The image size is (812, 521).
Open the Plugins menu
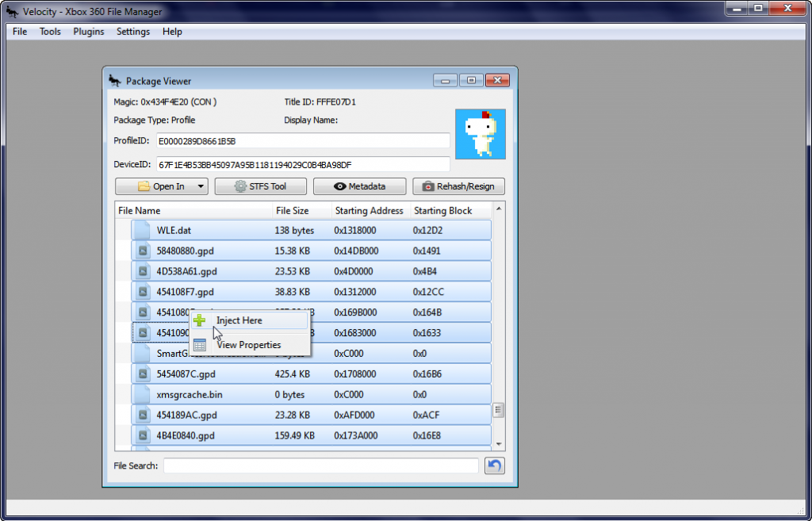coord(88,32)
